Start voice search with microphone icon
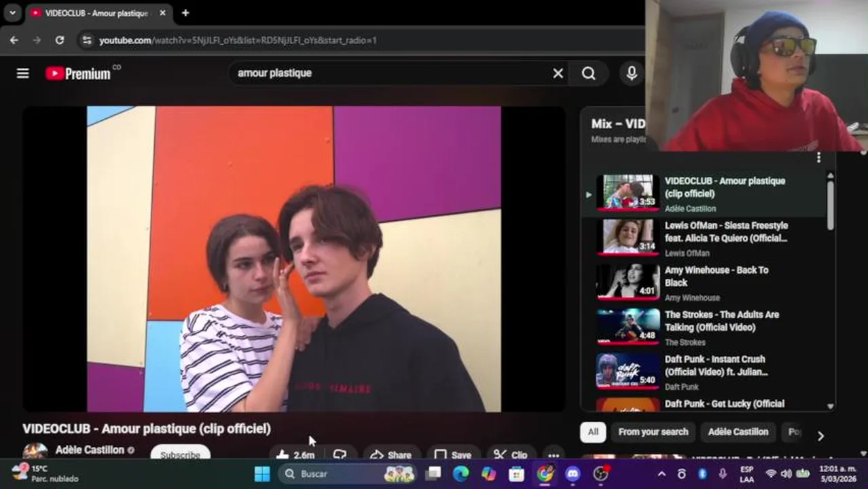The width and height of the screenshot is (868, 489). 632,73
